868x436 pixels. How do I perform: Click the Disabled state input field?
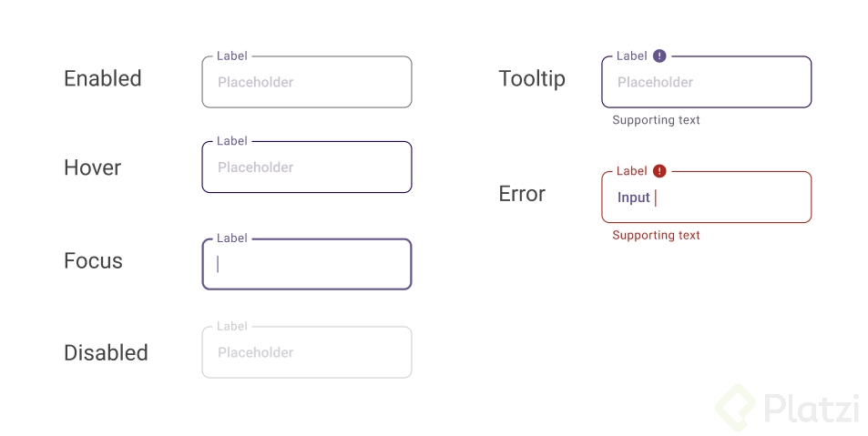pyautogui.click(x=307, y=352)
